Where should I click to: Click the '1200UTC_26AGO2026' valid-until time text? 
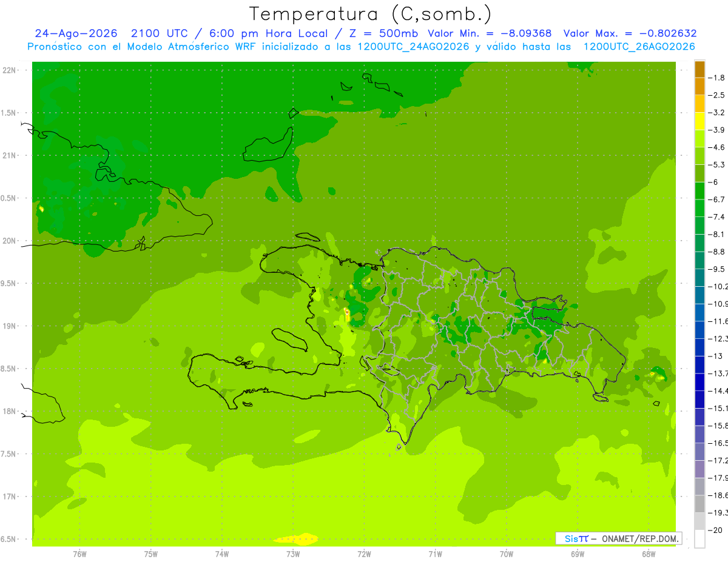point(639,47)
